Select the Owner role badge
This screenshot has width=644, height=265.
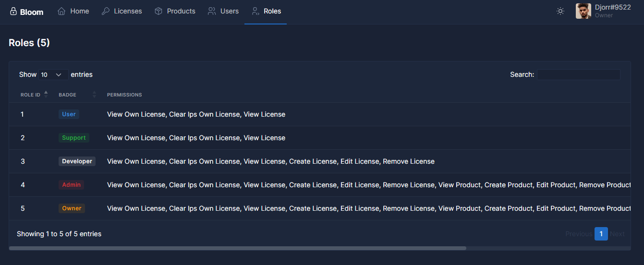72,208
